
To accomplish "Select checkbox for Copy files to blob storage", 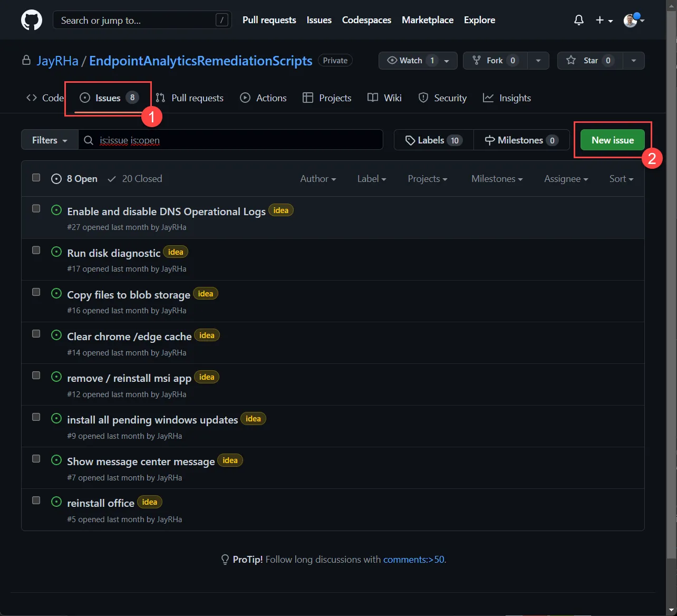I will [x=36, y=292].
